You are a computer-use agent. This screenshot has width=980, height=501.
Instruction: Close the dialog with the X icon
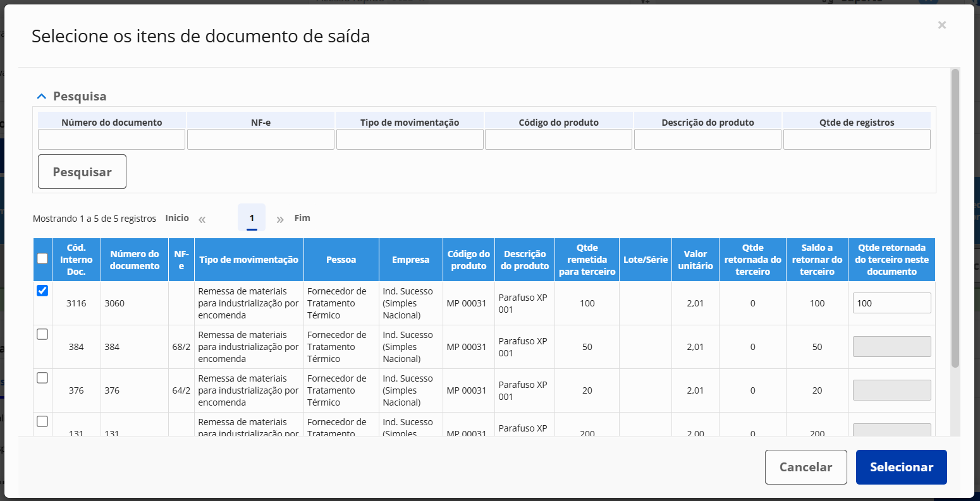pyautogui.click(x=941, y=25)
